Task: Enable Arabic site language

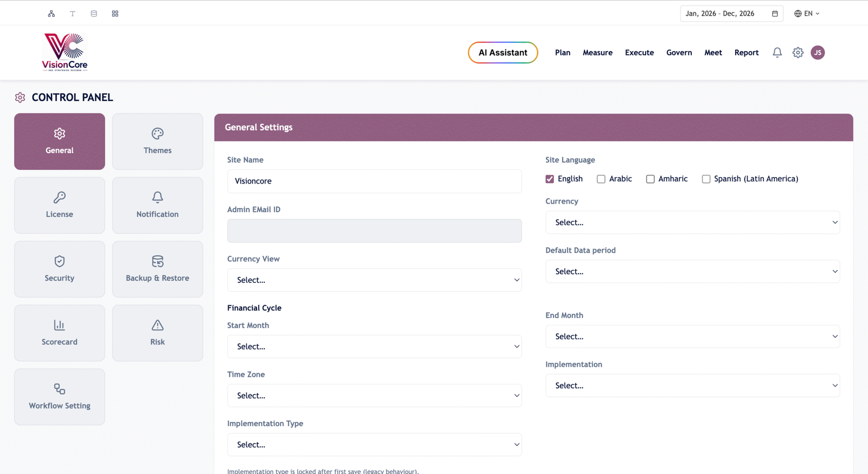Action: tap(601, 179)
